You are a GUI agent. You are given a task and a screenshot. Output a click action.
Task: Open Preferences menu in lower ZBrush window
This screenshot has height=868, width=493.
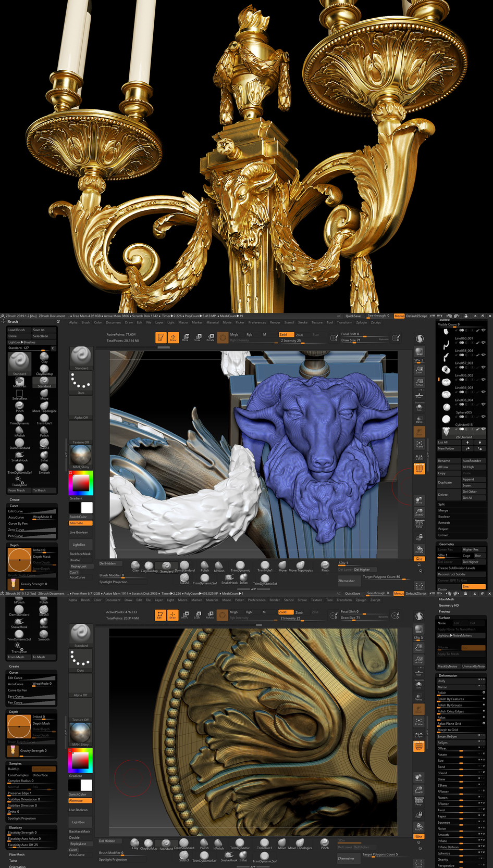[256, 600]
